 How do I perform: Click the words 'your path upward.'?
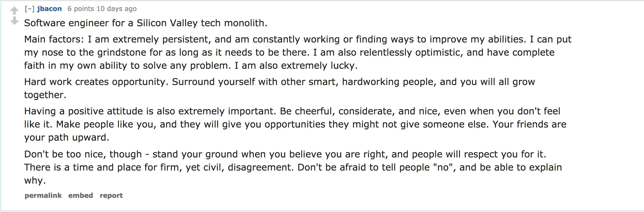pyautogui.click(x=67, y=137)
